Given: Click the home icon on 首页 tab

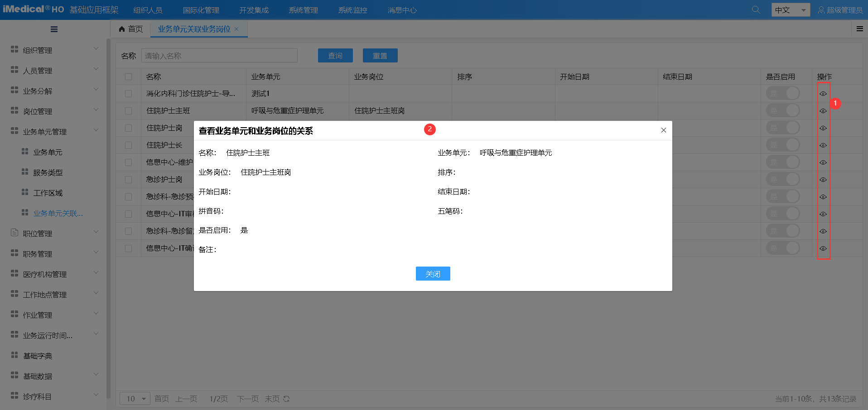Looking at the screenshot, I should click(121, 29).
